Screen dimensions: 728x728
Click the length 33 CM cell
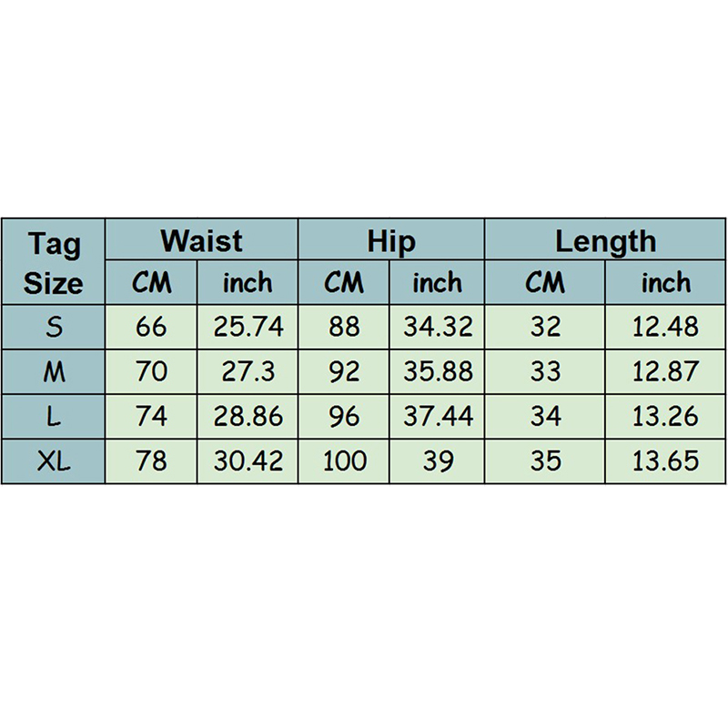tap(544, 371)
